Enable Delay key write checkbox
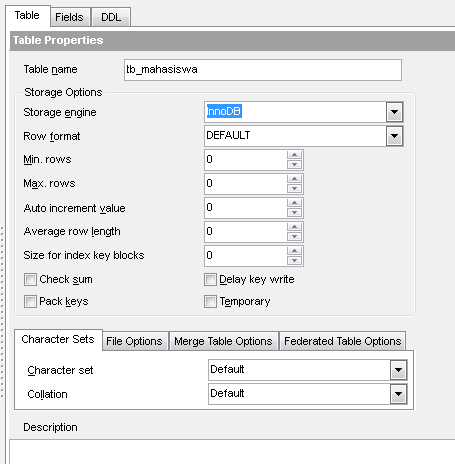Viewport: 455px width, 464px height. tap(210, 279)
